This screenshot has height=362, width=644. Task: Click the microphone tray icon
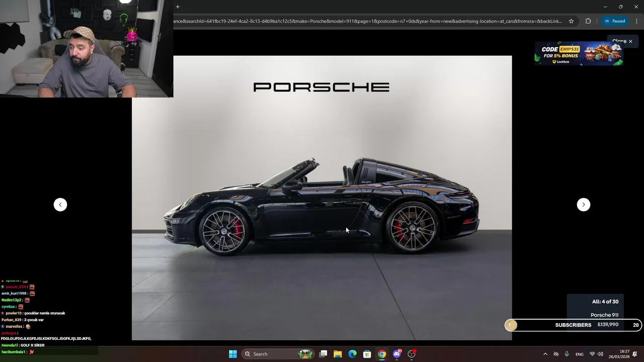567,354
